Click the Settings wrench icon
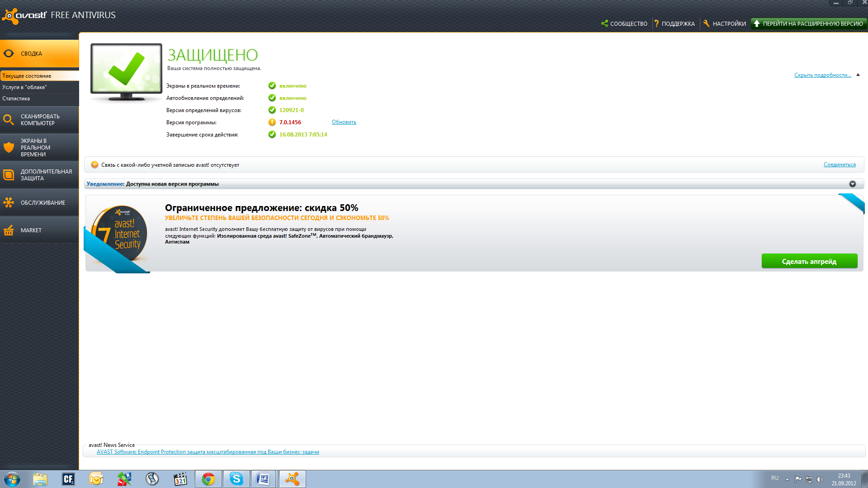Viewport: 868px width, 488px height. (x=706, y=23)
